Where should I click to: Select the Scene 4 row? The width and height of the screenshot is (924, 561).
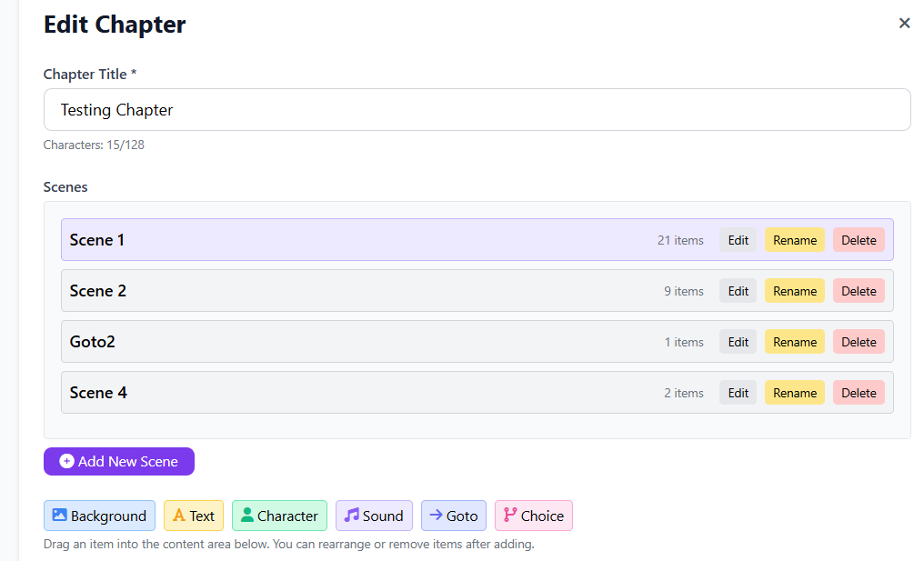pos(364,393)
